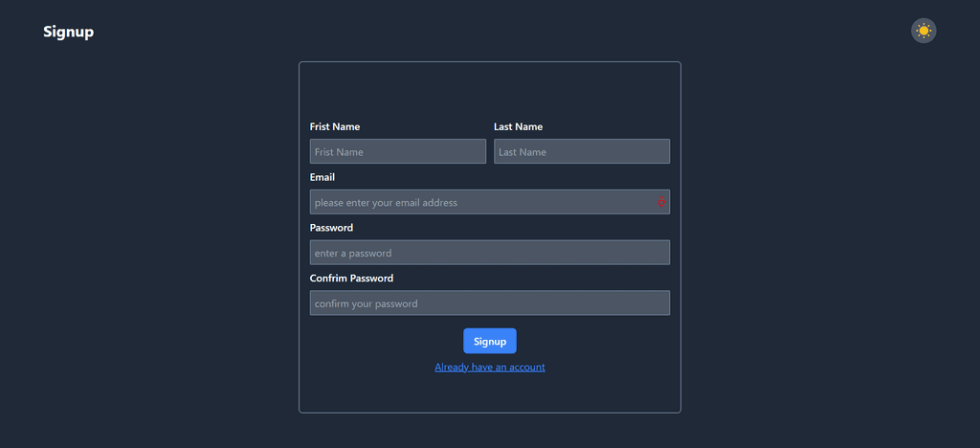The height and width of the screenshot is (448, 980).
Task: Click the blank area below the account link
Action: tap(490, 394)
